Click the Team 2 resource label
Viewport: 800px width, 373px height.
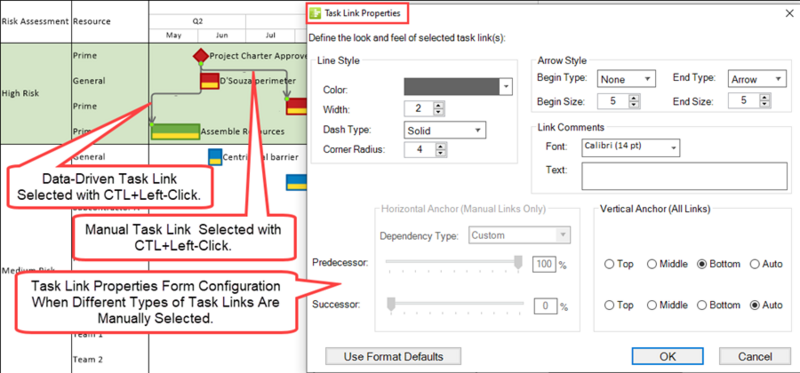(x=88, y=359)
